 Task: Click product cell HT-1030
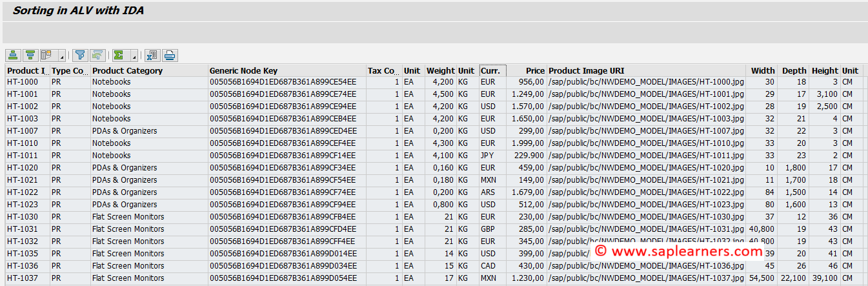click(27, 217)
